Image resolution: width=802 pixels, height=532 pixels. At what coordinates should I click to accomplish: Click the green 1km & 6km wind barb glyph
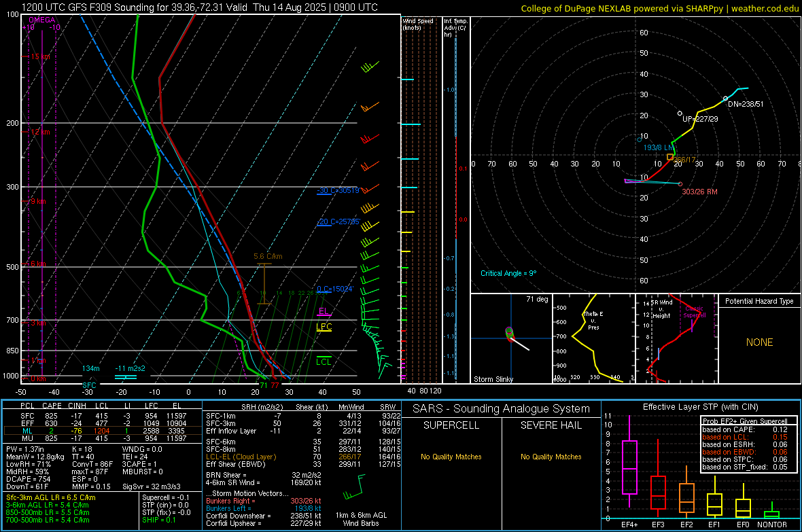point(354,486)
